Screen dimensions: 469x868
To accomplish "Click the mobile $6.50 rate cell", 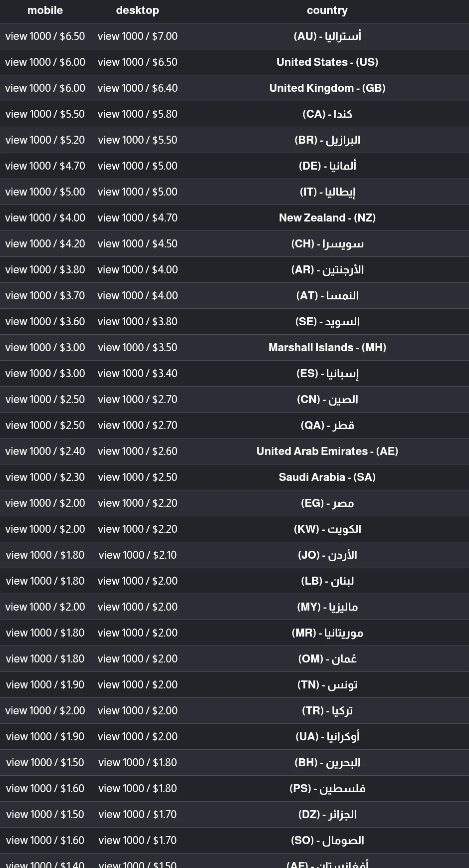I will [45, 36].
